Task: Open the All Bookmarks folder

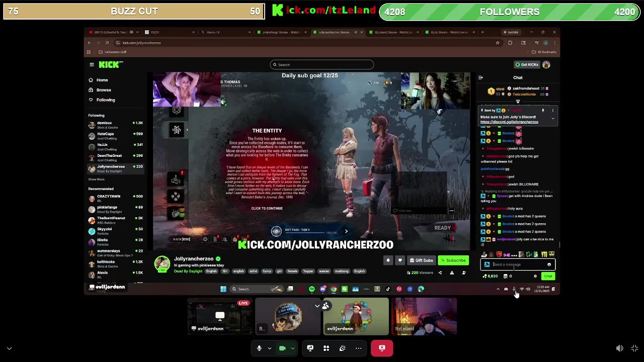Action: [x=544, y=52]
